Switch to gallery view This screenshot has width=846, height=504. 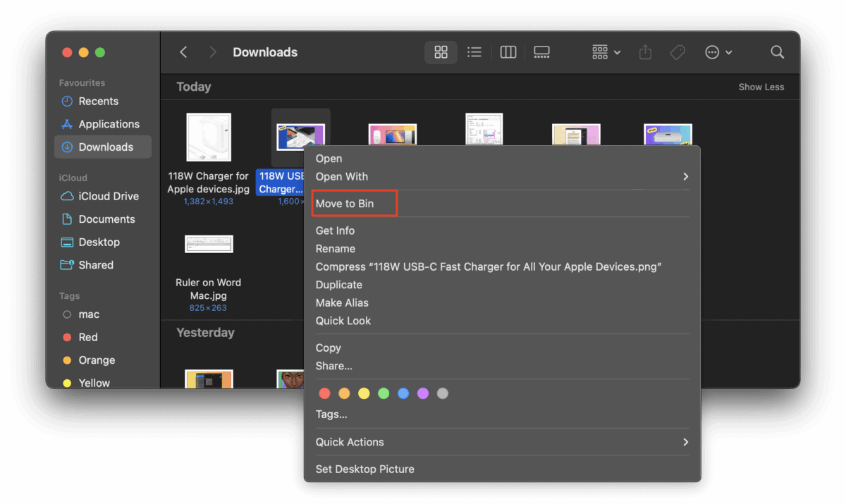click(x=541, y=52)
